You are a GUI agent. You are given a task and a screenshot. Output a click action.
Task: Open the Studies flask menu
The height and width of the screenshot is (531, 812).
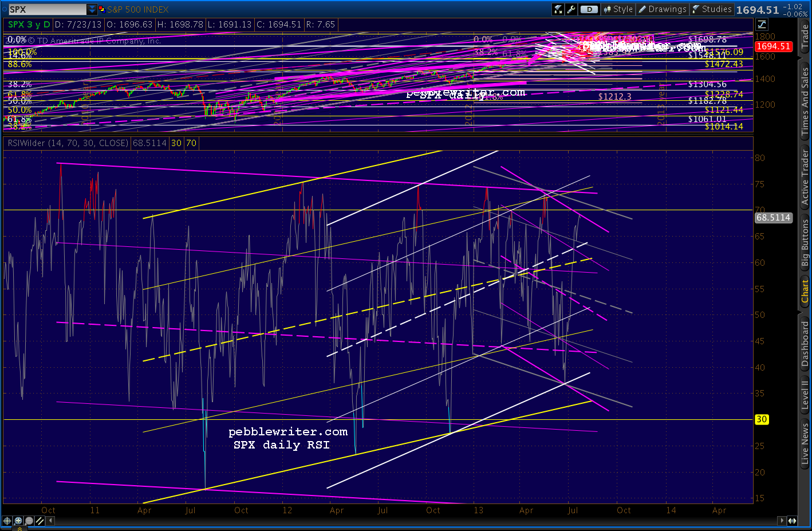pos(712,9)
